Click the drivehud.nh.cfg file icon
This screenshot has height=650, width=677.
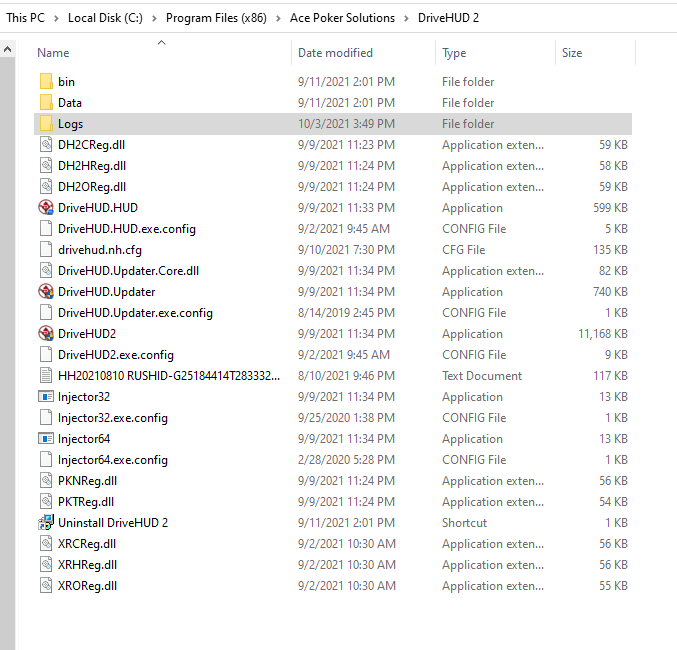(46, 250)
